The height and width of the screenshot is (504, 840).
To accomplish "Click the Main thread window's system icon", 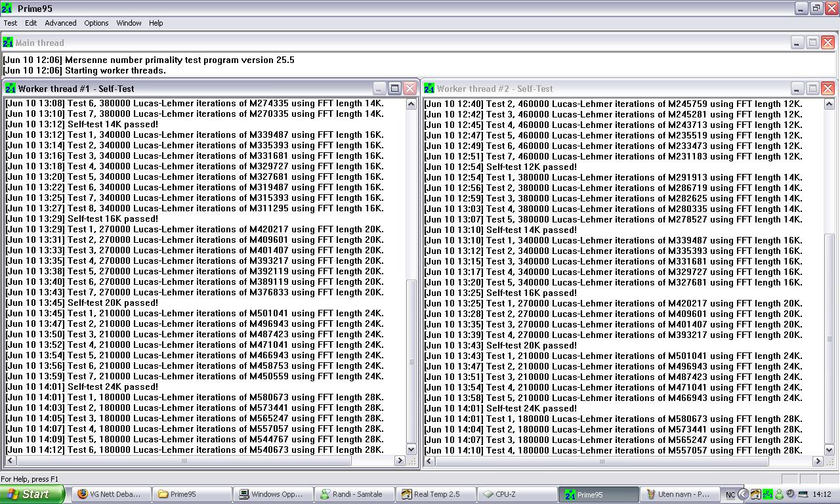I will 8,43.
